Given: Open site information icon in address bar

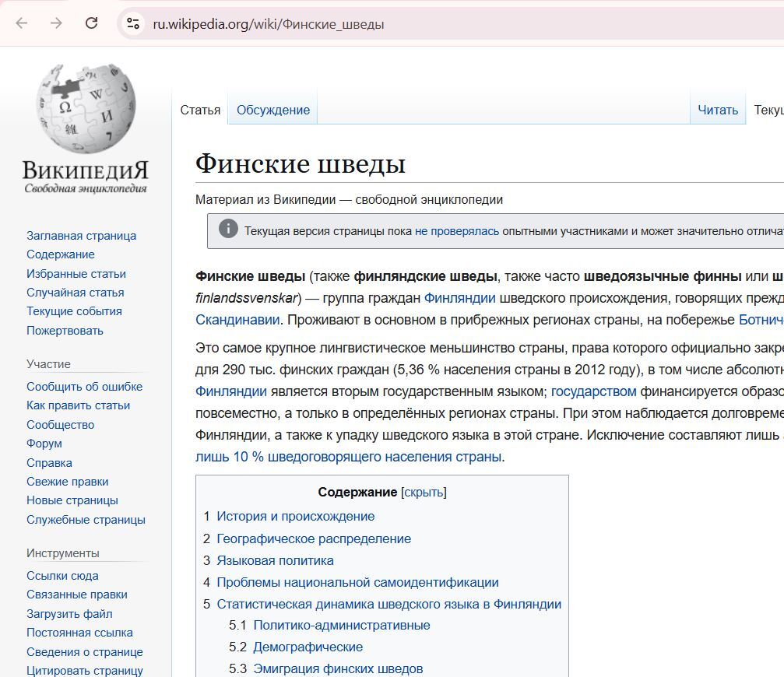Looking at the screenshot, I should pyautogui.click(x=133, y=23).
